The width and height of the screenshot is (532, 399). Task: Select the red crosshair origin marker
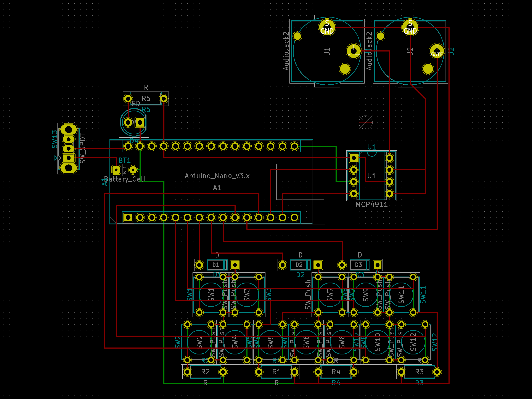pos(365,122)
